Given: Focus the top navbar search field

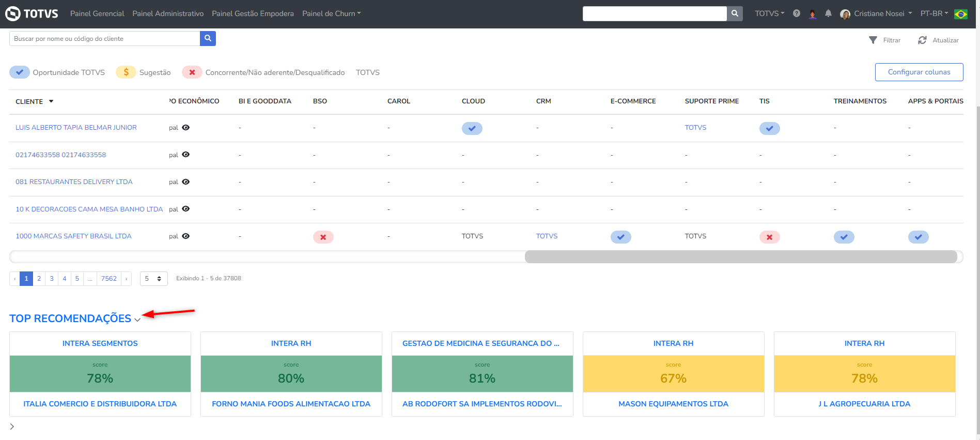Looking at the screenshot, I should (655, 13).
